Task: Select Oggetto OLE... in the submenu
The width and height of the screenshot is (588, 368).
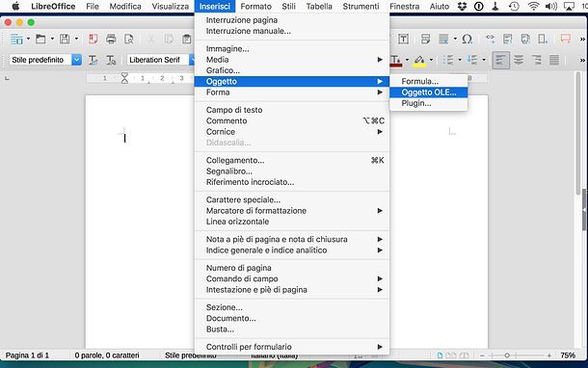Action: coord(429,92)
